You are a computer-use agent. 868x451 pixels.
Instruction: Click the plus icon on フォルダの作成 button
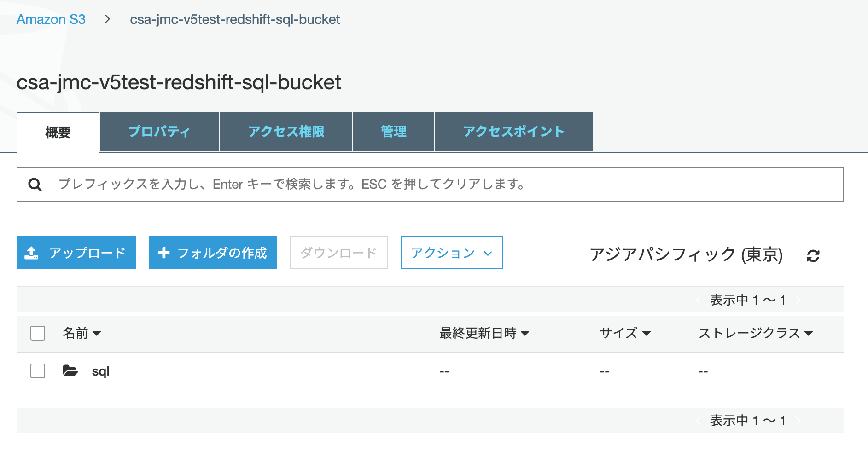pyautogui.click(x=164, y=252)
